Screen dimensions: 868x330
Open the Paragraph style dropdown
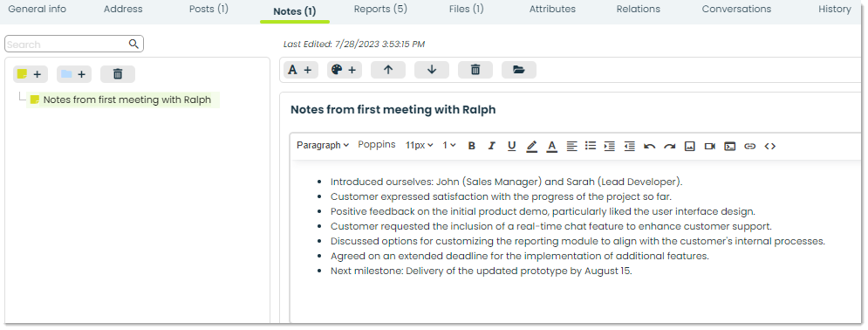point(323,145)
